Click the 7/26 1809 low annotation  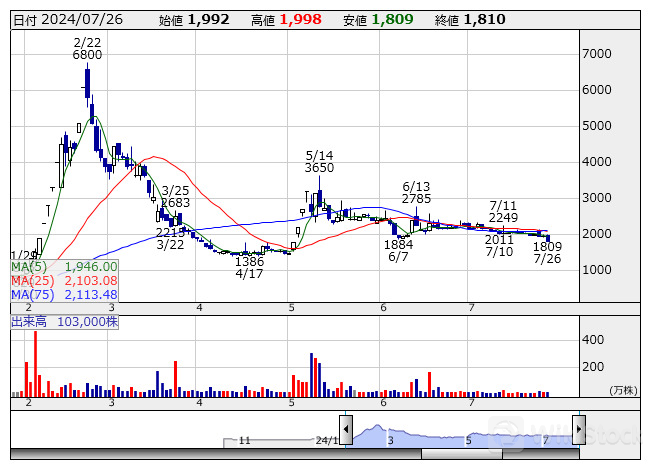point(547,252)
